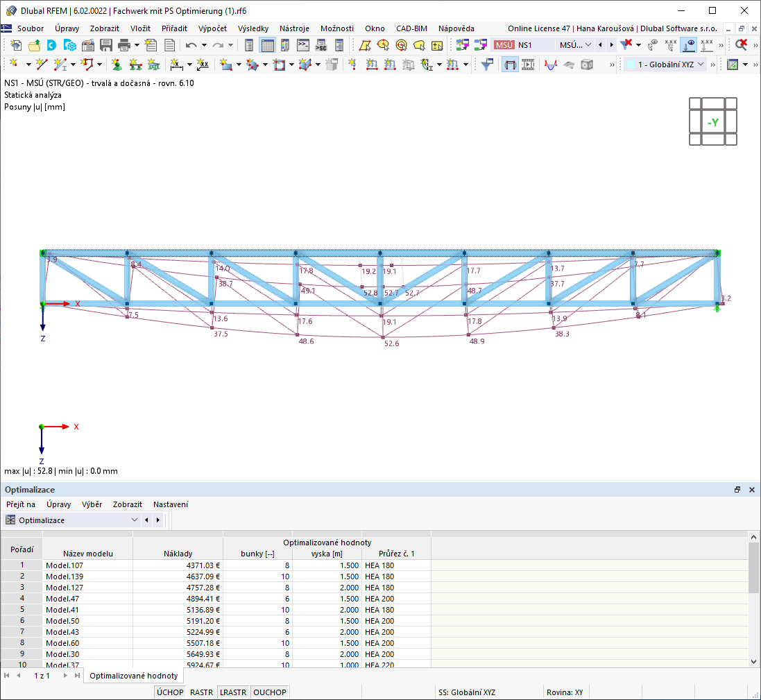Viewport: 761px width, 700px height.
Task: Click the previous table arrow in Optimalizace panel
Action: pos(146,520)
